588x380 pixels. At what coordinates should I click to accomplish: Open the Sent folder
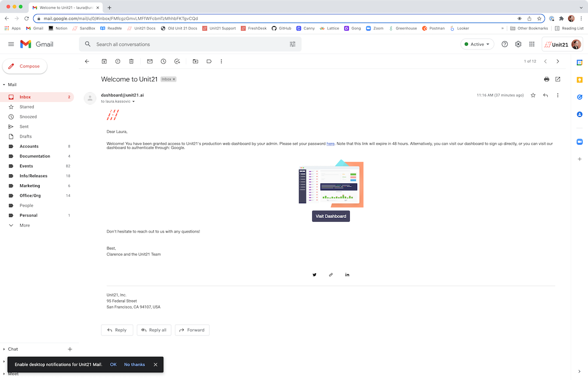tap(37, 126)
